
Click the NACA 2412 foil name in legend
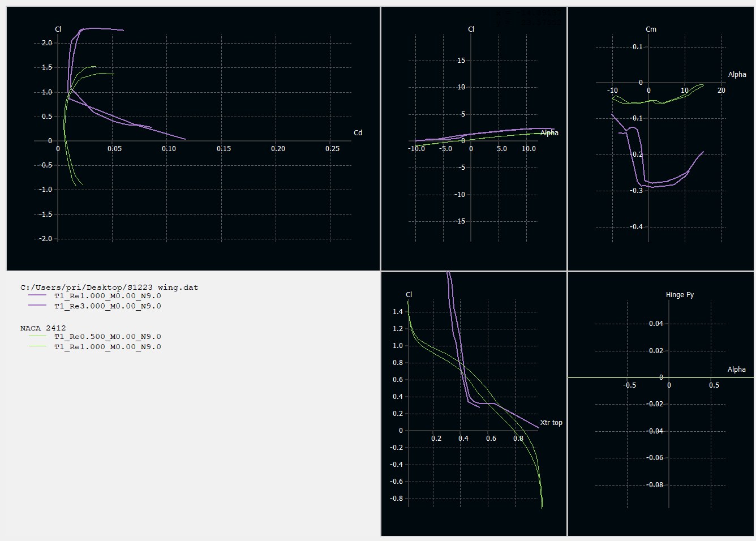coord(43,328)
